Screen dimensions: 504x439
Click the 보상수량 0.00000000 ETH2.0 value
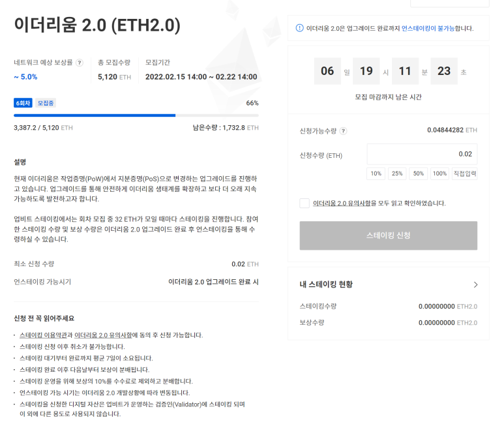click(448, 323)
